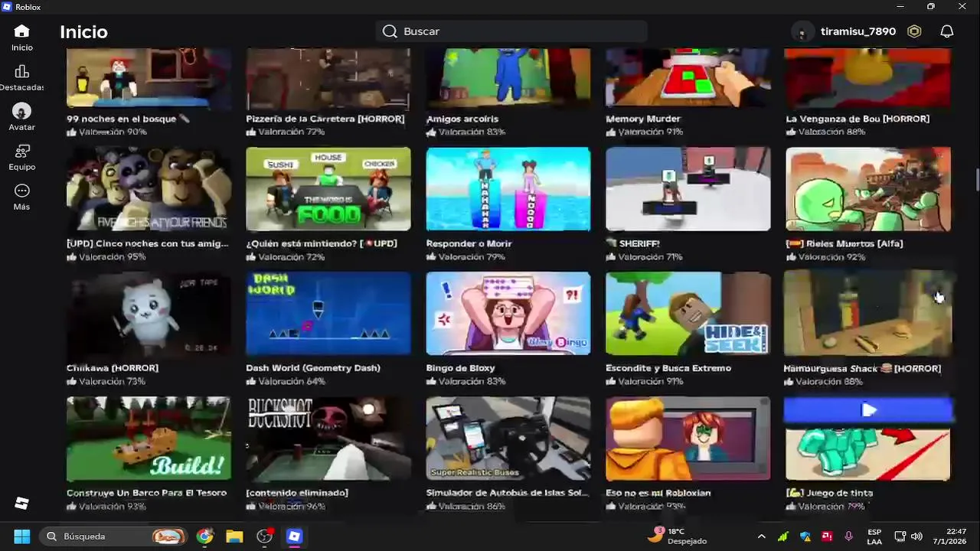
Task: Open the notifications bell
Action: (x=947, y=31)
